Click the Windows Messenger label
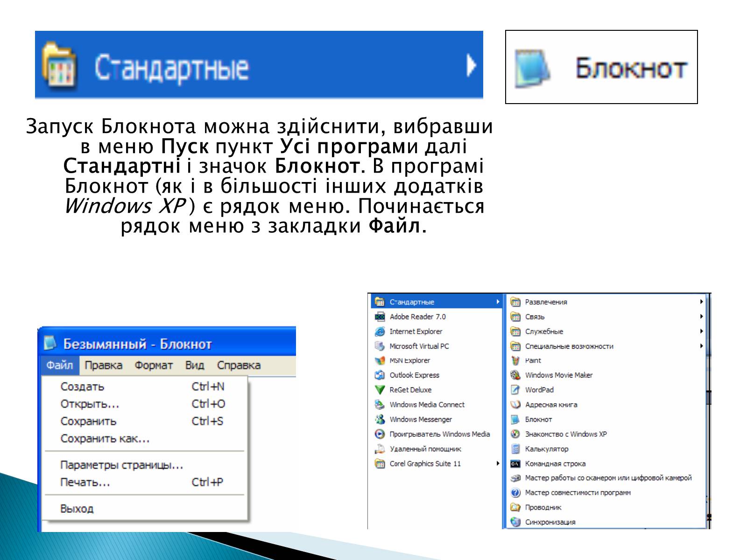This screenshot has height=560, width=747. tap(421, 420)
